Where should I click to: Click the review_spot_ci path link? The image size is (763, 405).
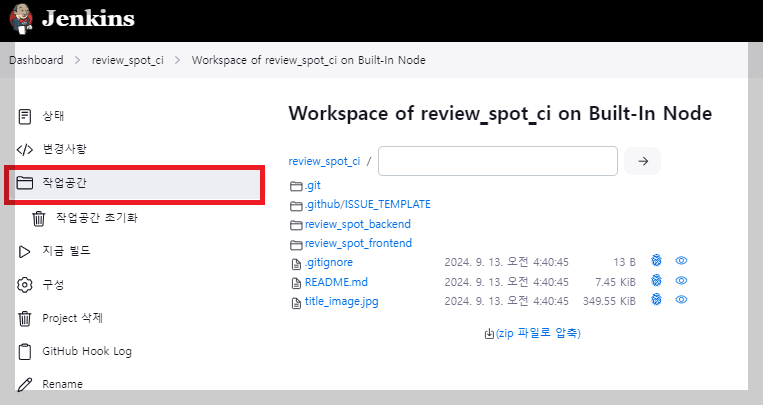coord(324,161)
